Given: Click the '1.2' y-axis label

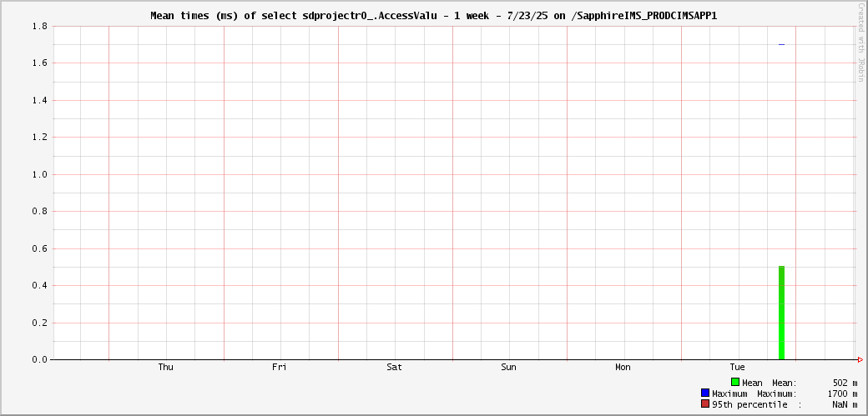Looking at the screenshot, I should [40, 138].
